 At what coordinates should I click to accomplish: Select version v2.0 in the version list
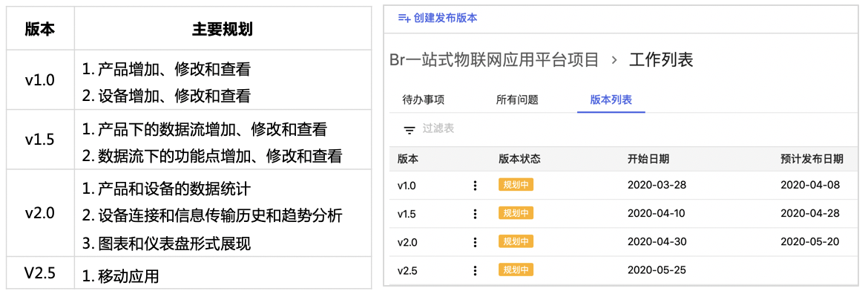click(x=407, y=242)
